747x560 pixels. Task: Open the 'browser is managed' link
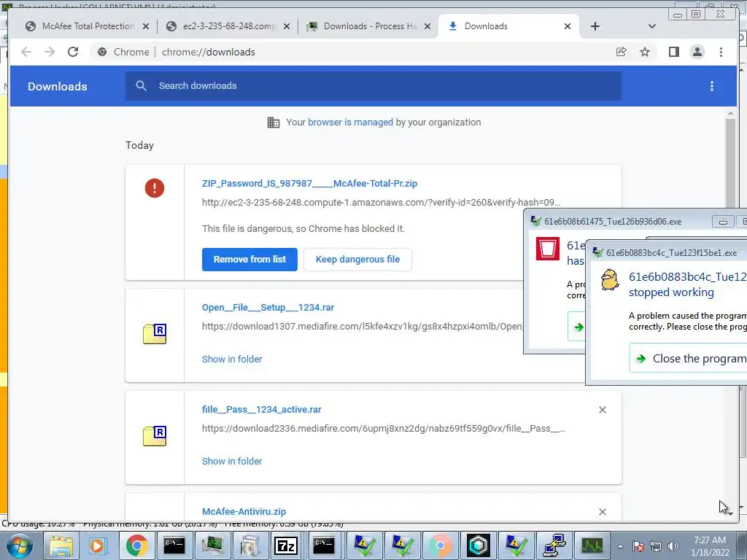click(350, 122)
